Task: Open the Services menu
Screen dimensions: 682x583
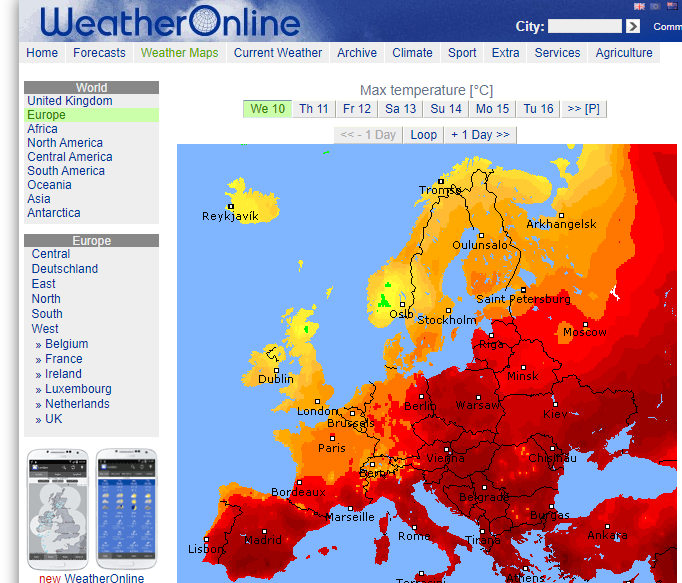Action: coord(557,53)
